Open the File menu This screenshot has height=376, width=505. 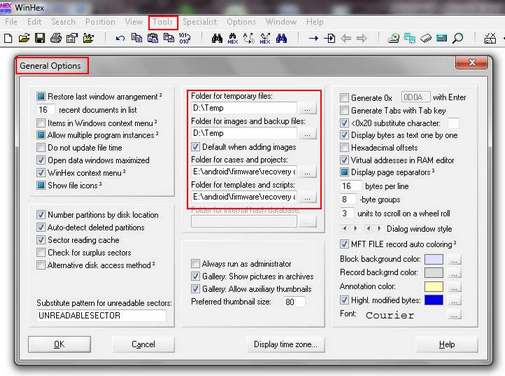[11, 22]
